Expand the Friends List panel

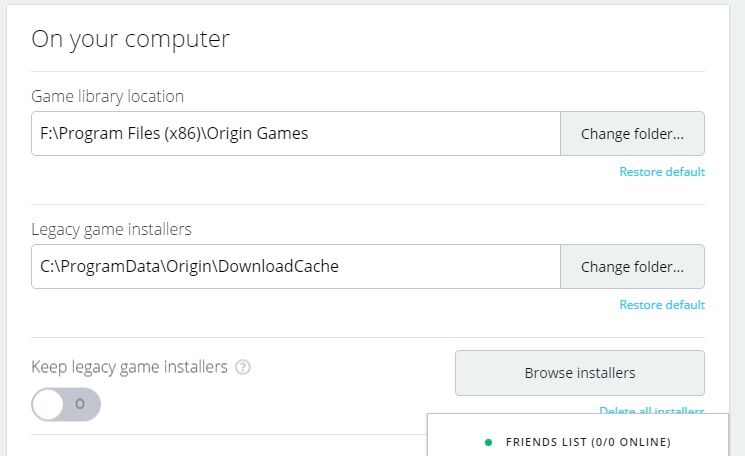coord(585,441)
